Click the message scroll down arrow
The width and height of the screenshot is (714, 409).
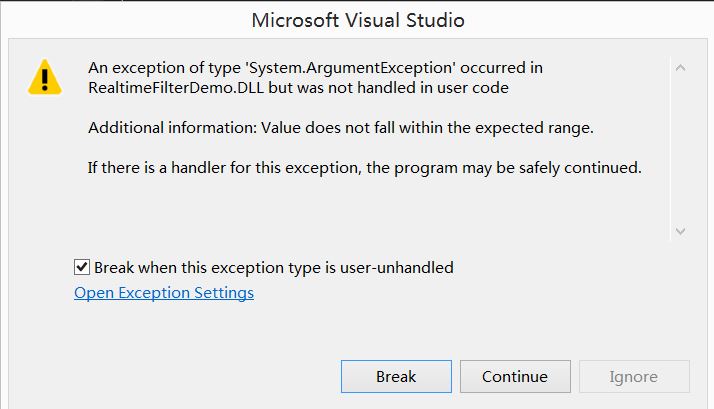point(681,231)
